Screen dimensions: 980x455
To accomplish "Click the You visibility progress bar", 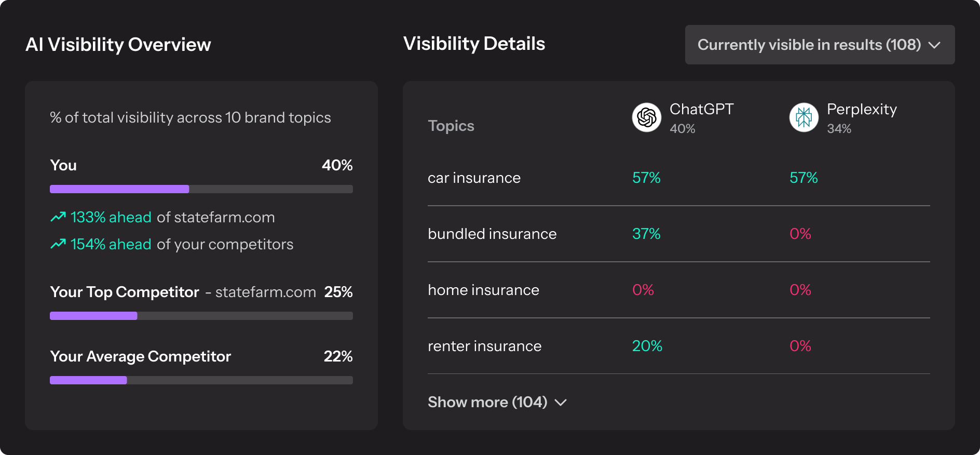I will click(201, 189).
